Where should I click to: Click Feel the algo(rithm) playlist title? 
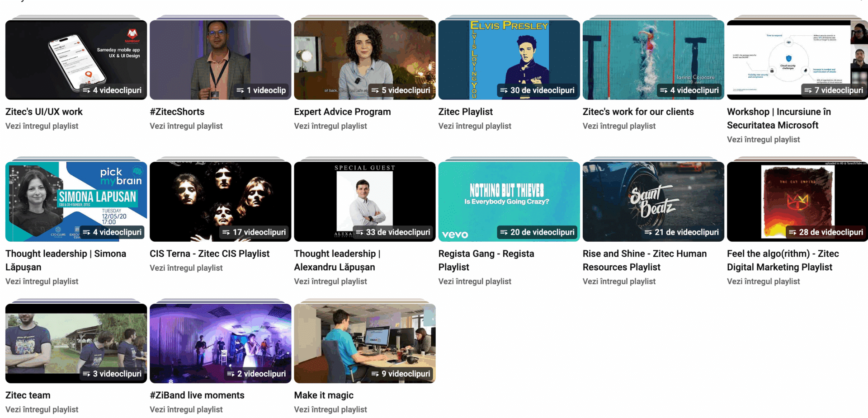782,260
